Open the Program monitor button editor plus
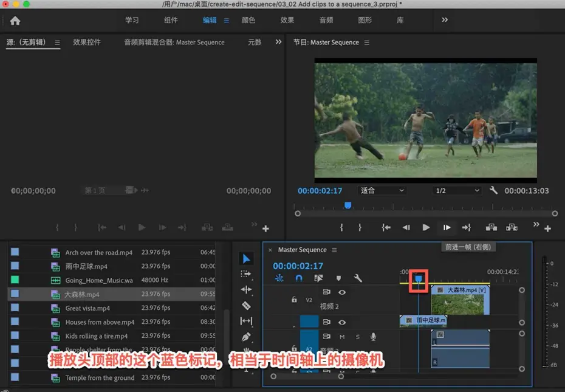 click(548, 229)
